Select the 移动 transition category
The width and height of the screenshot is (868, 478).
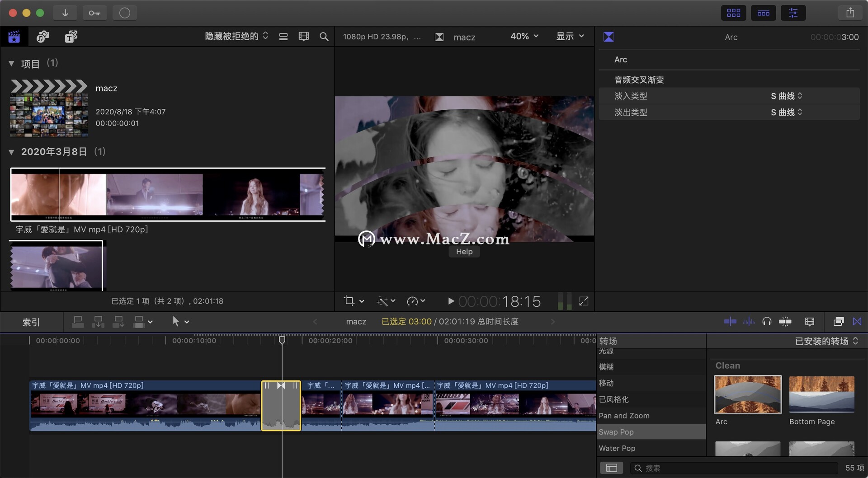651,383
